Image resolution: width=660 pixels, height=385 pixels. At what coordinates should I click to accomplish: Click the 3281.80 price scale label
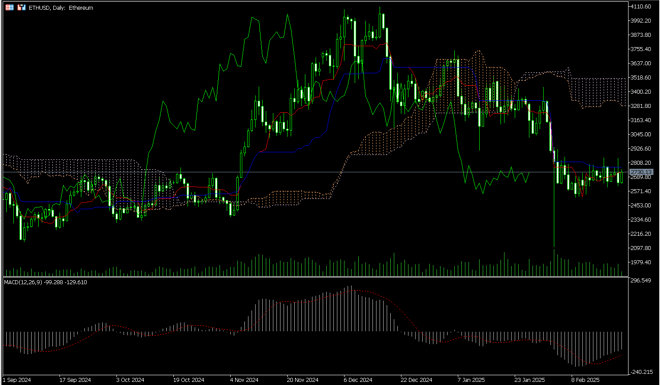point(641,106)
